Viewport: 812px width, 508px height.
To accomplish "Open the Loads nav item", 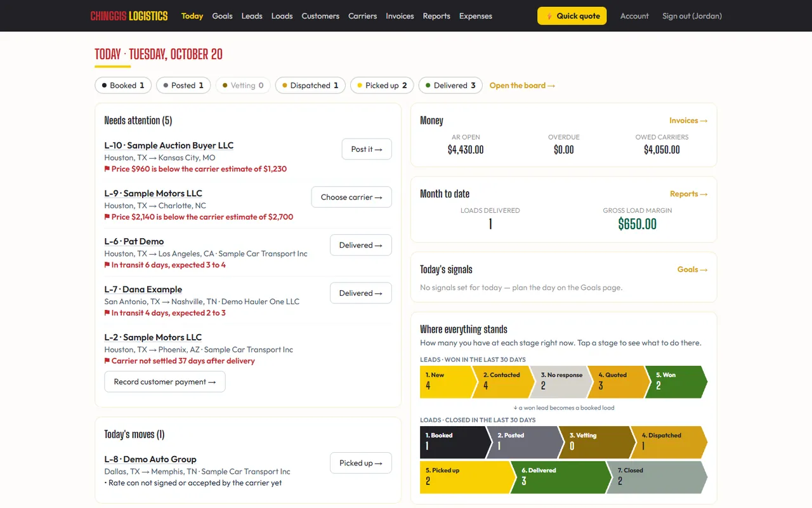I will point(282,16).
